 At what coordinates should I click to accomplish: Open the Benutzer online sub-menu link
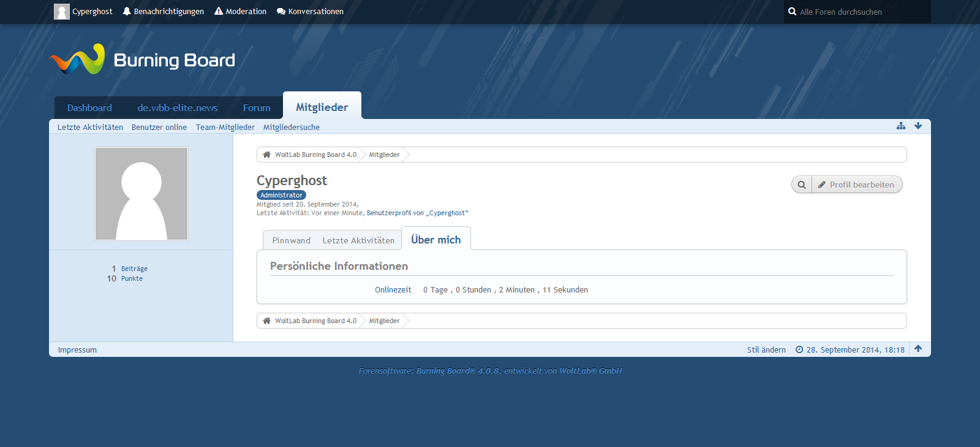tap(159, 128)
